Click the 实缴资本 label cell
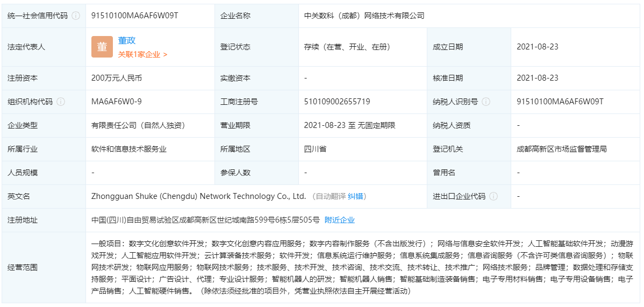Screen dimensions: 644x307 pos(257,78)
